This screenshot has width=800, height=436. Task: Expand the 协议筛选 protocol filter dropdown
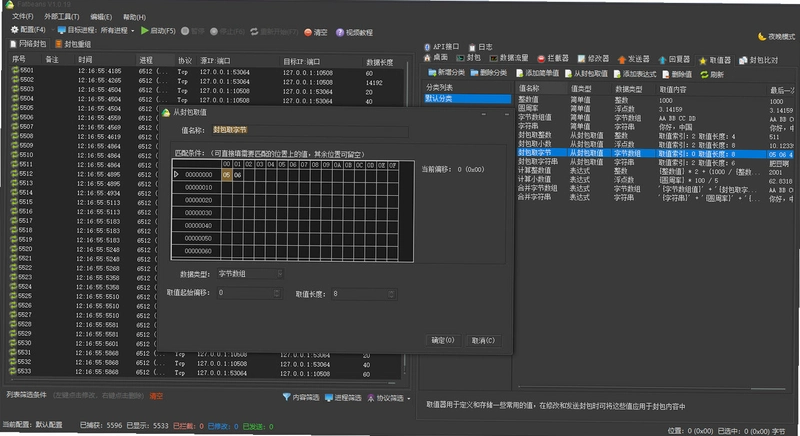[409, 398]
